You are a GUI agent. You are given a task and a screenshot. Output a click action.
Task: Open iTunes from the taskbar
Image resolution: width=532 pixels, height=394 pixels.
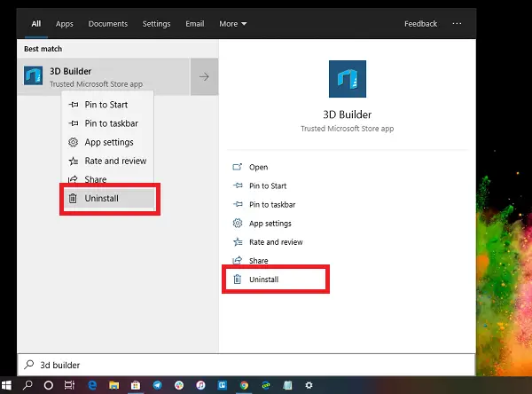[201, 385]
